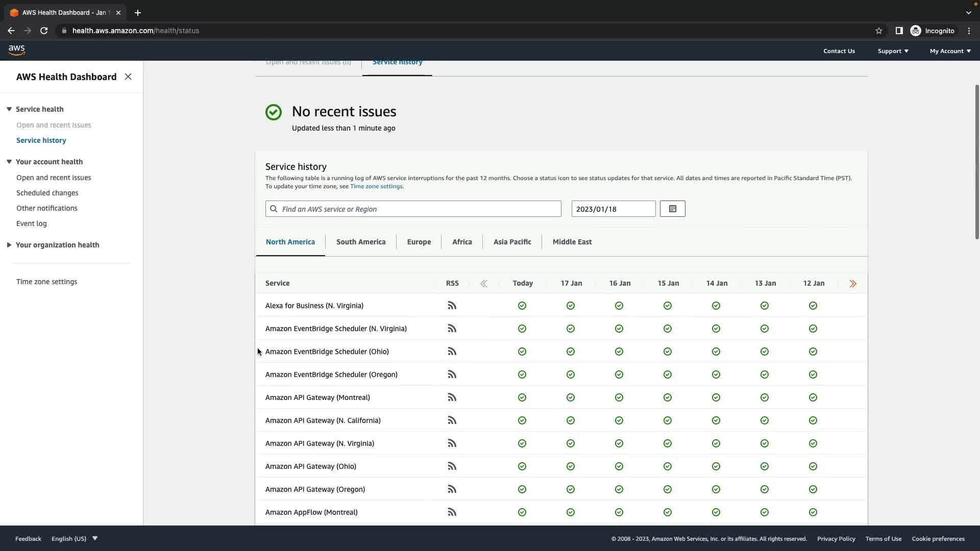
Task: Click the Time zone settings link in description
Action: click(x=376, y=186)
